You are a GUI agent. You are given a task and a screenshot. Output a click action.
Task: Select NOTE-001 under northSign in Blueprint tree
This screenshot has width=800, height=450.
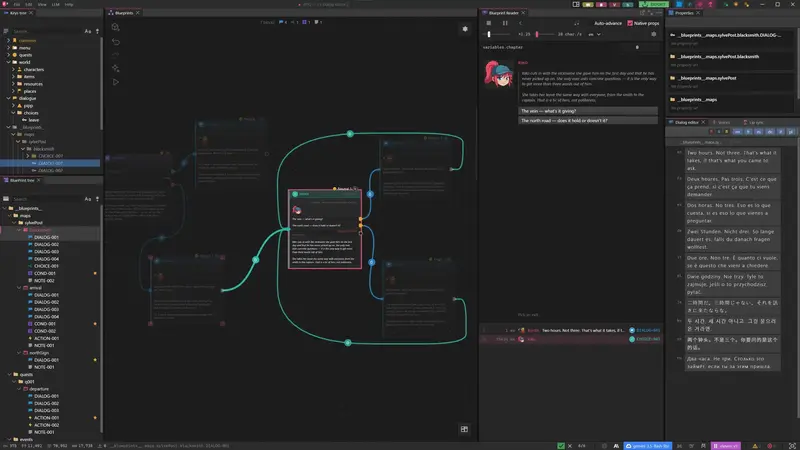[x=44, y=367]
